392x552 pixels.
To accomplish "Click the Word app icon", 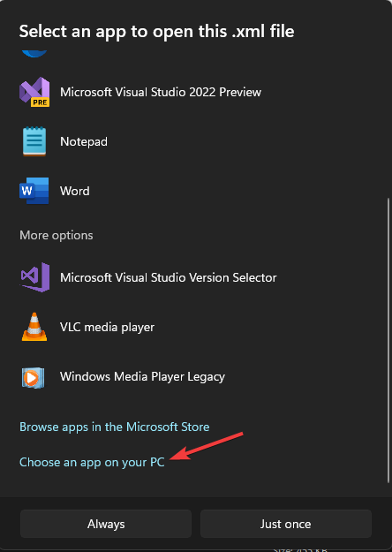I will (34, 191).
